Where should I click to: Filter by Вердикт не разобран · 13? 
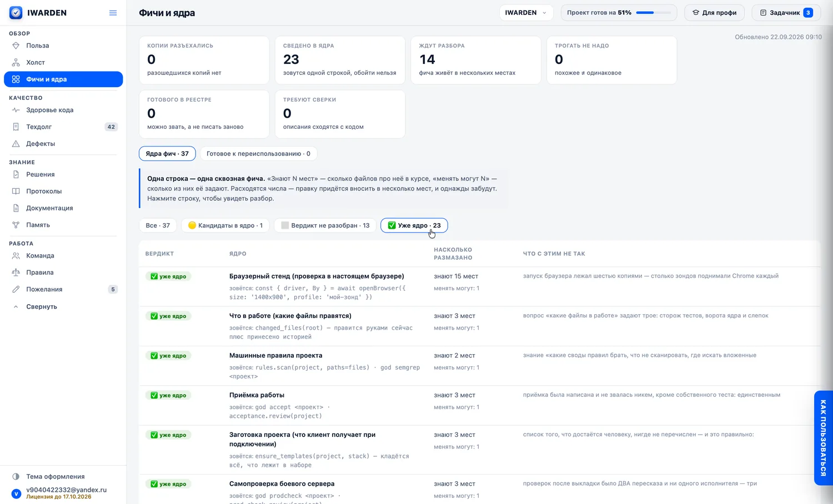pyautogui.click(x=325, y=225)
